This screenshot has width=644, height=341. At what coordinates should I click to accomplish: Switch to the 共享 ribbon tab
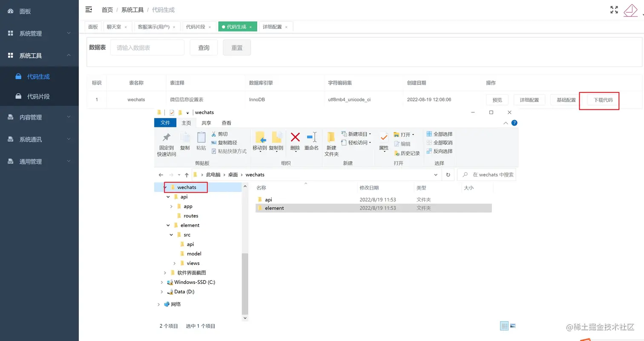point(206,123)
